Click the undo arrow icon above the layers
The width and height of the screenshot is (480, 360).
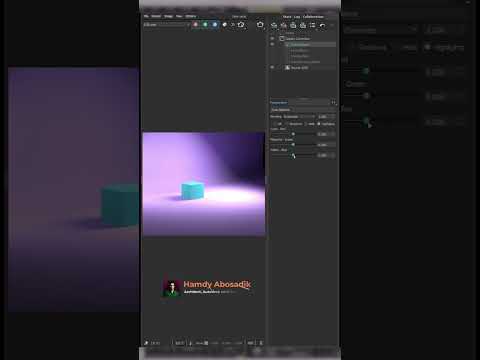pyautogui.click(x=322, y=25)
